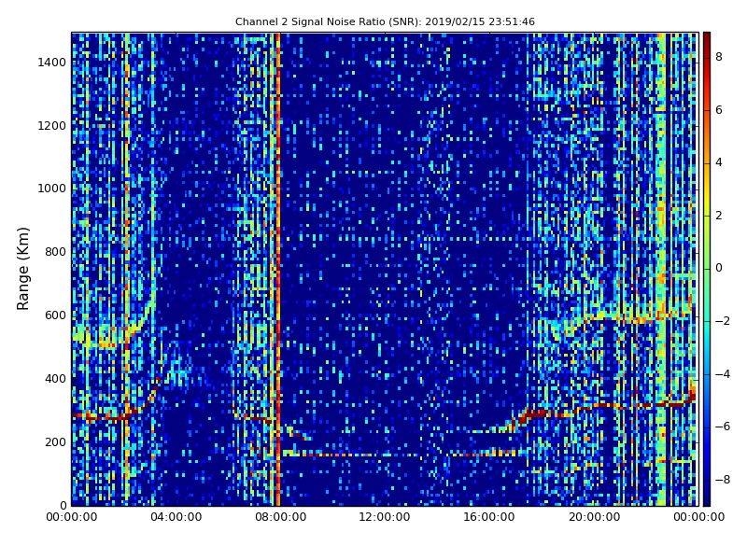Image resolution: width=747 pixels, height=560 pixels.
Task: Click the colorbar label 0
Action: coord(719,268)
